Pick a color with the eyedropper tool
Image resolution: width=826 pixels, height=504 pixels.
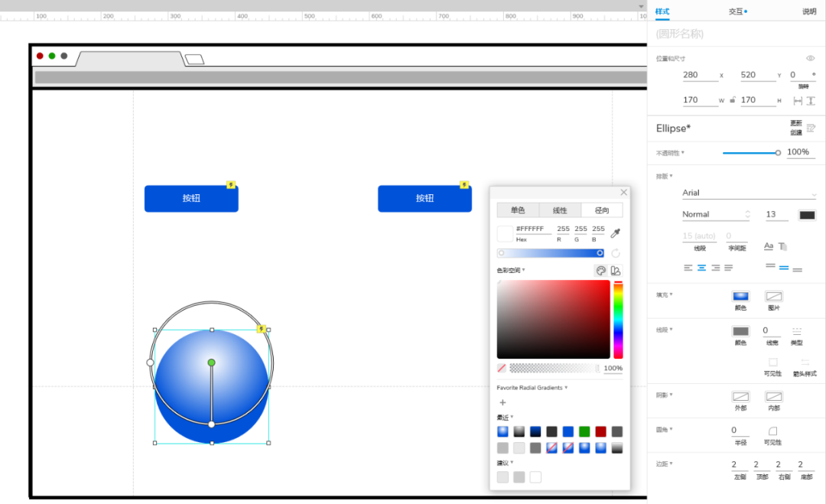pyautogui.click(x=615, y=232)
